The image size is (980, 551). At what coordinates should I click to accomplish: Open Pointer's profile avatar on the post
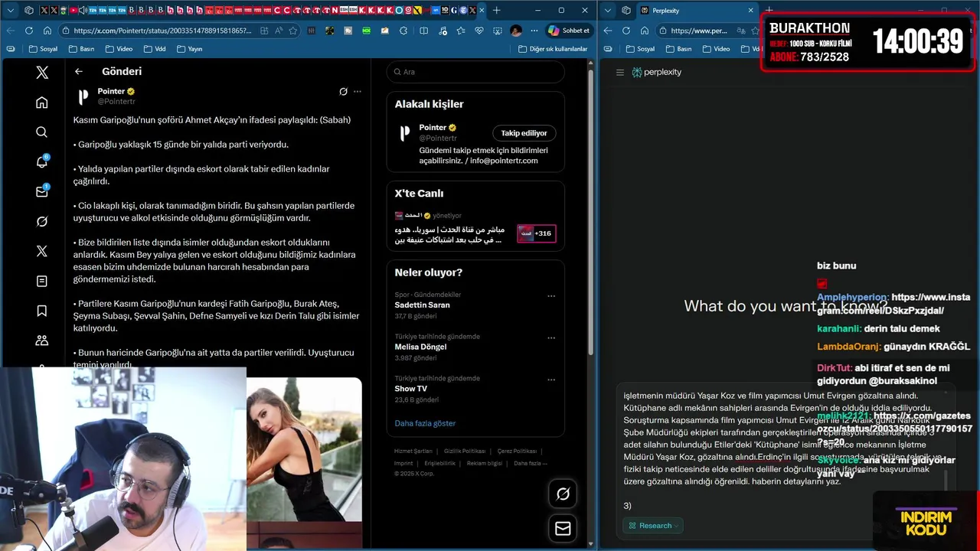83,96
